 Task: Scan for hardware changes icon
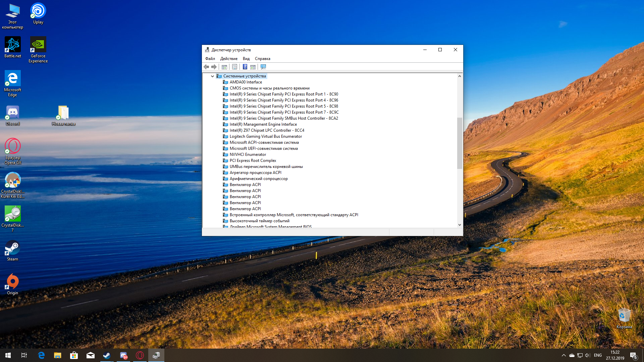[263, 67]
